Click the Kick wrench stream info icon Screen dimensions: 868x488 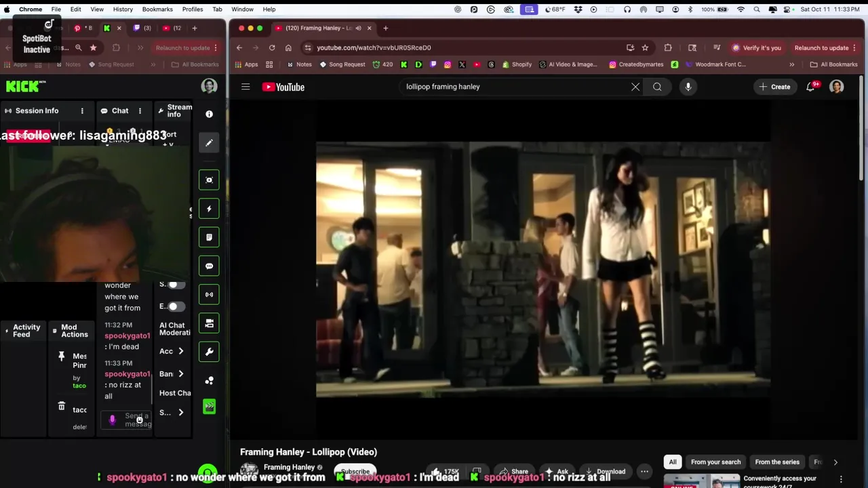click(x=209, y=352)
